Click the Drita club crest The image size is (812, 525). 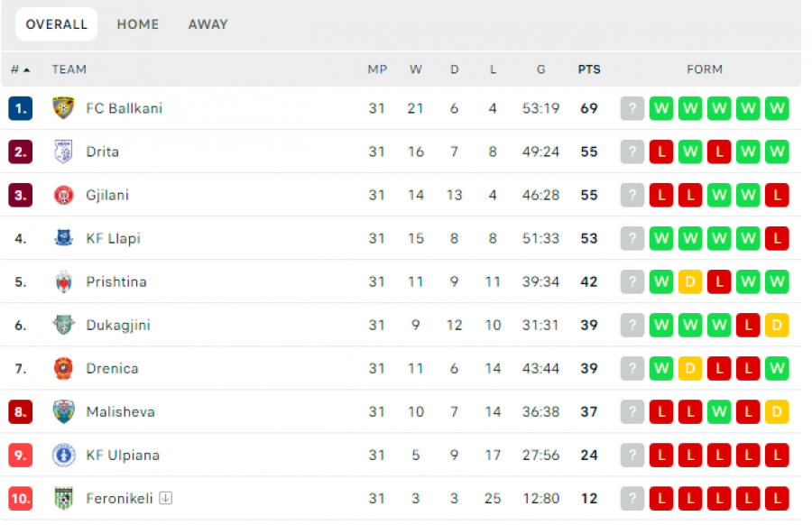pyautogui.click(x=63, y=152)
